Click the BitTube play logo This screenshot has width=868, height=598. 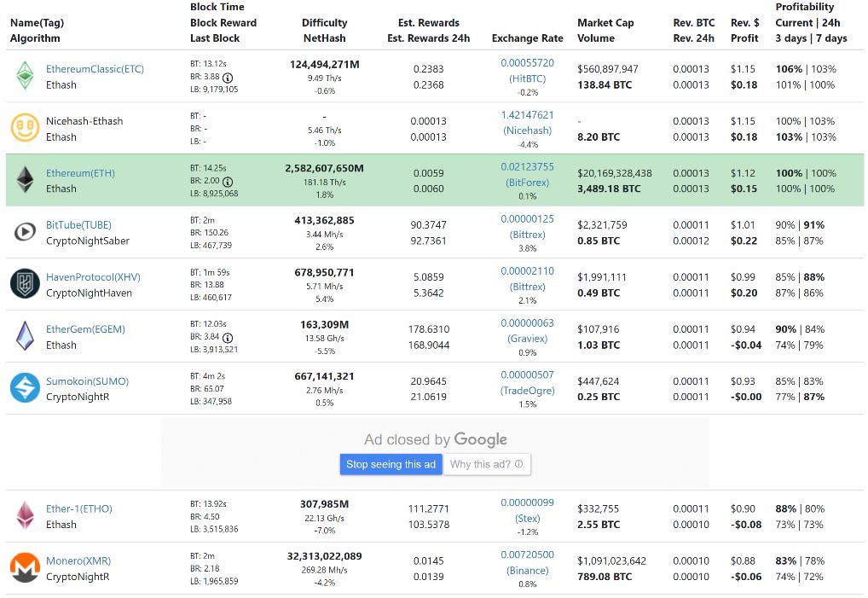tap(25, 231)
